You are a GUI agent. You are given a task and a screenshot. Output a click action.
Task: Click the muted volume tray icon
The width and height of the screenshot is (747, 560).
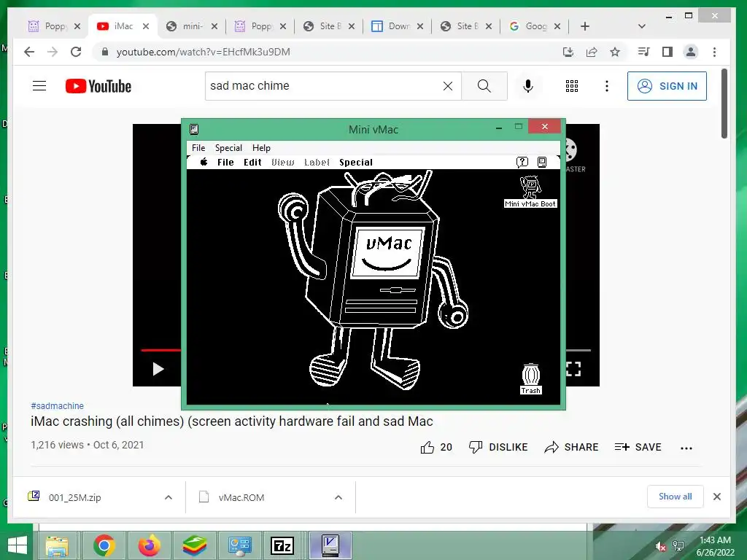660,547
